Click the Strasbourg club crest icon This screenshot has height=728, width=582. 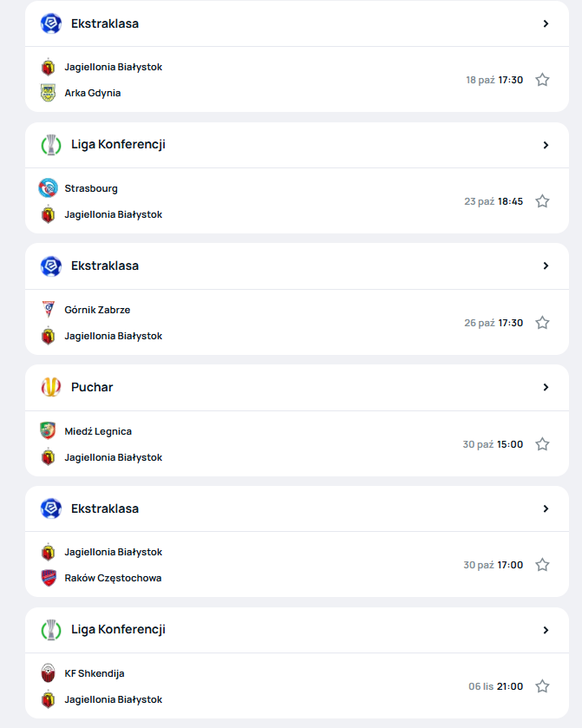[49, 188]
